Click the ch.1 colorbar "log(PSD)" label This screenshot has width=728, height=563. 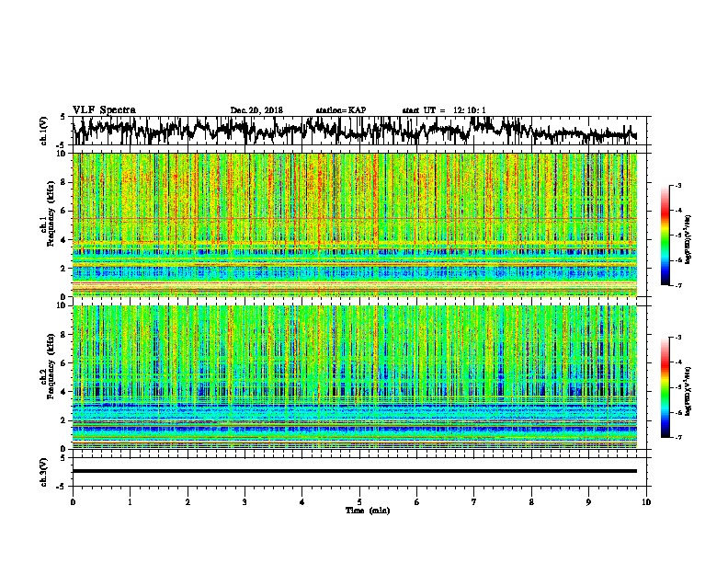point(688,239)
